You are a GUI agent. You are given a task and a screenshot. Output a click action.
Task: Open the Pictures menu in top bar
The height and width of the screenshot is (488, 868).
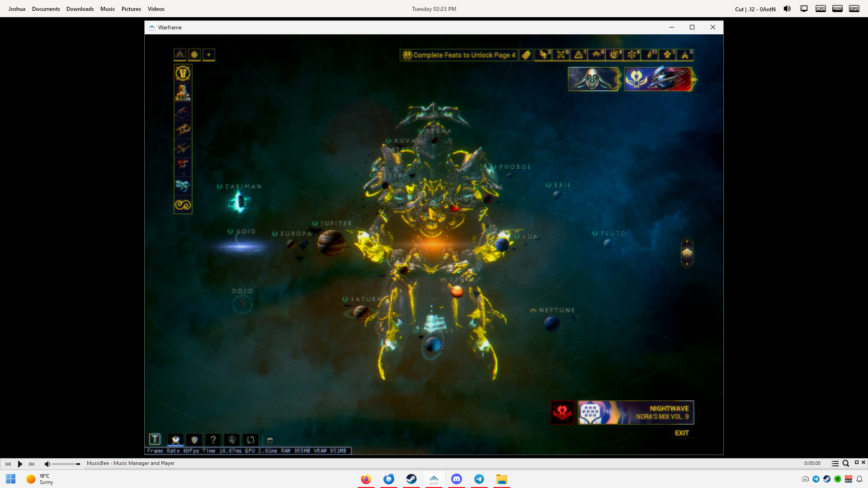(131, 9)
